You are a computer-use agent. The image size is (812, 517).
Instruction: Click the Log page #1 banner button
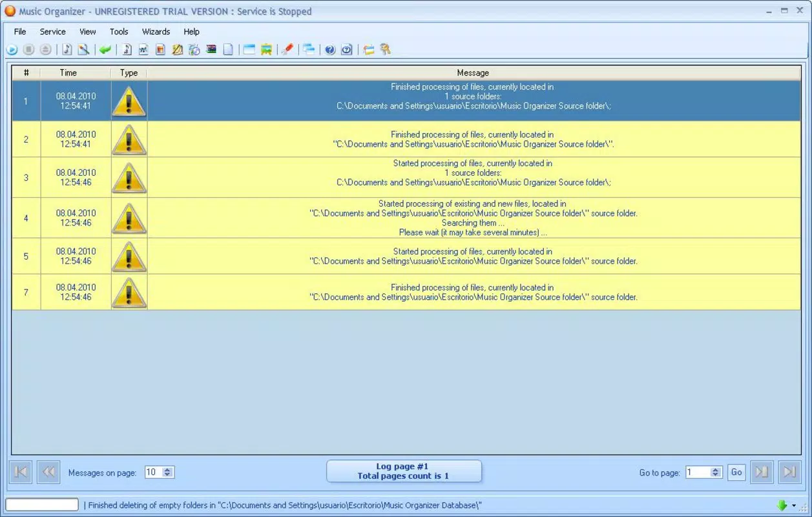click(404, 471)
